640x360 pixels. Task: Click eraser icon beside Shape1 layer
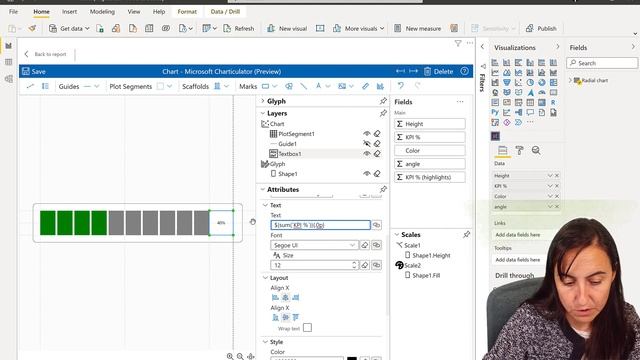(377, 174)
